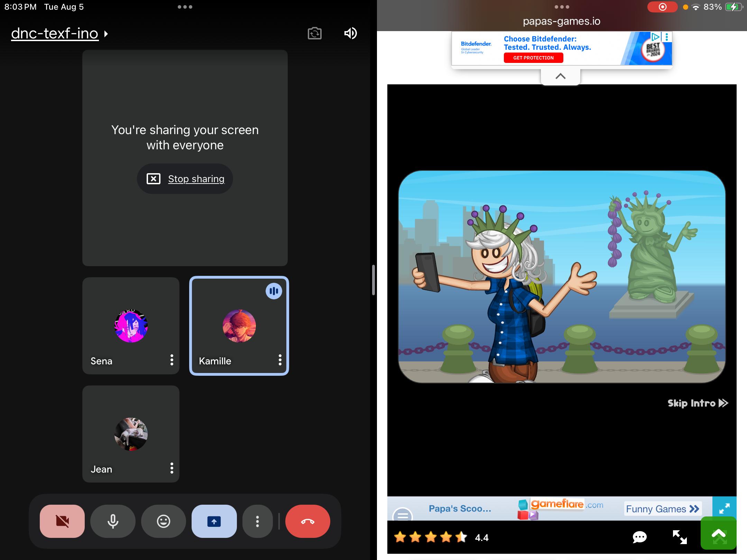Click Skip Intro in the game

point(698,403)
